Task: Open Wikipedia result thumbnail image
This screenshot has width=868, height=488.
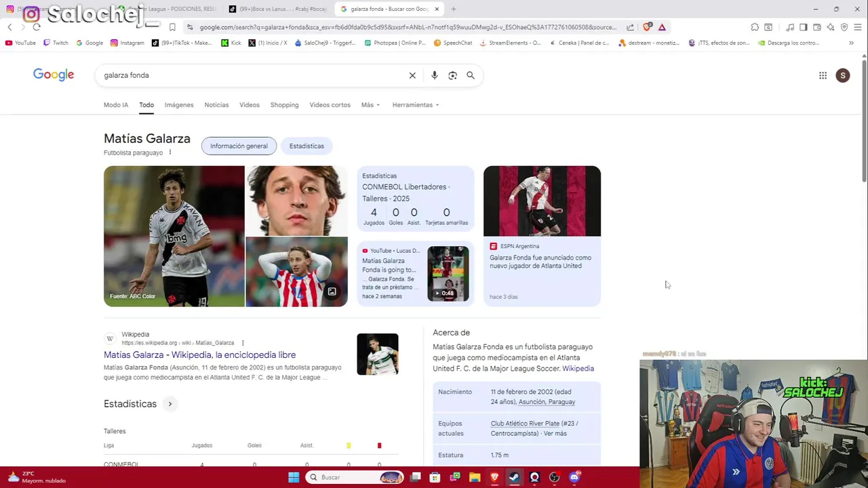Action: (x=378, y=354)
